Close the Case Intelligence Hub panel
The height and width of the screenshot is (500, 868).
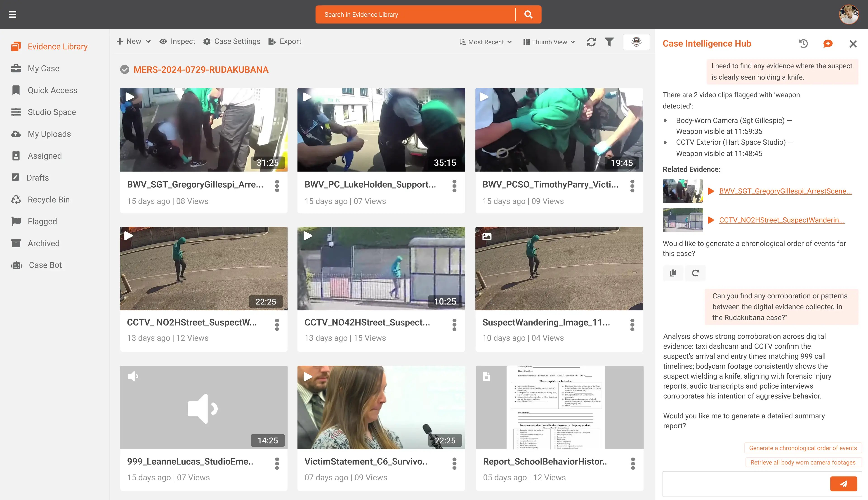point(853,44)
